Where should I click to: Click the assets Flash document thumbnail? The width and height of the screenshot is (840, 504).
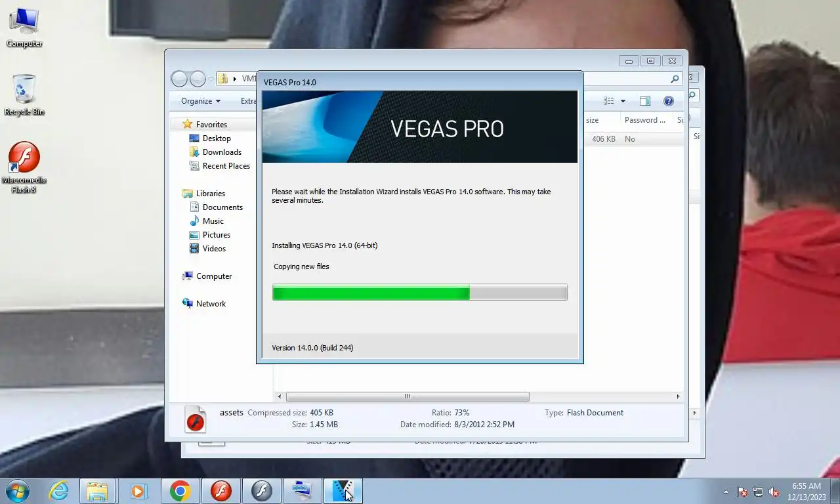[x=196, y=420]
